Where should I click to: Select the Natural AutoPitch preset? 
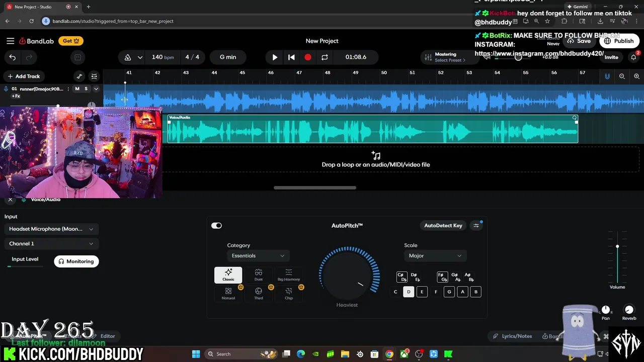228,294
